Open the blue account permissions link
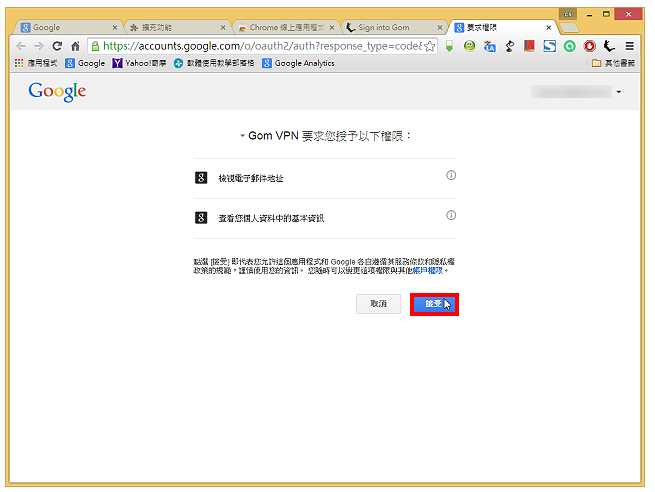This screenshot has width=655, height=492. pos(427,271)
